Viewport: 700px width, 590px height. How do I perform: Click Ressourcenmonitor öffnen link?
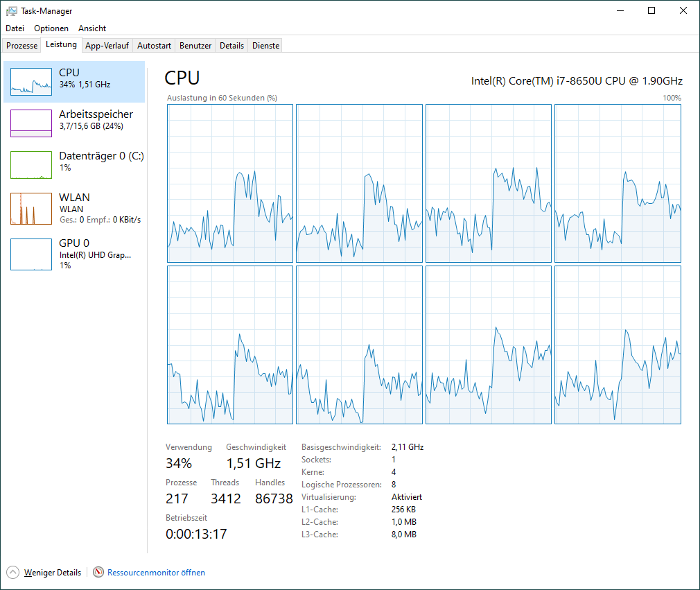click(156, 573)
